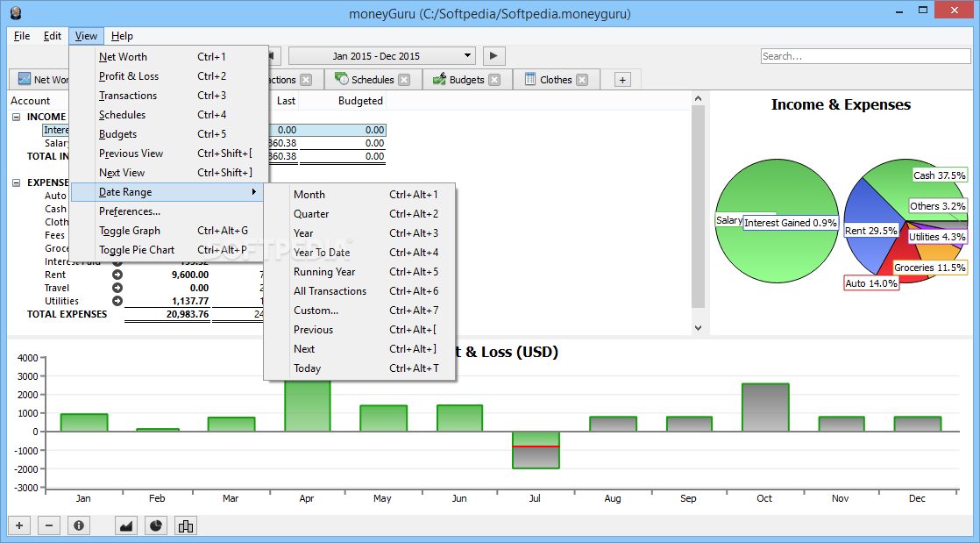
Task: Select Running Year range
Action: coord(360,272)
